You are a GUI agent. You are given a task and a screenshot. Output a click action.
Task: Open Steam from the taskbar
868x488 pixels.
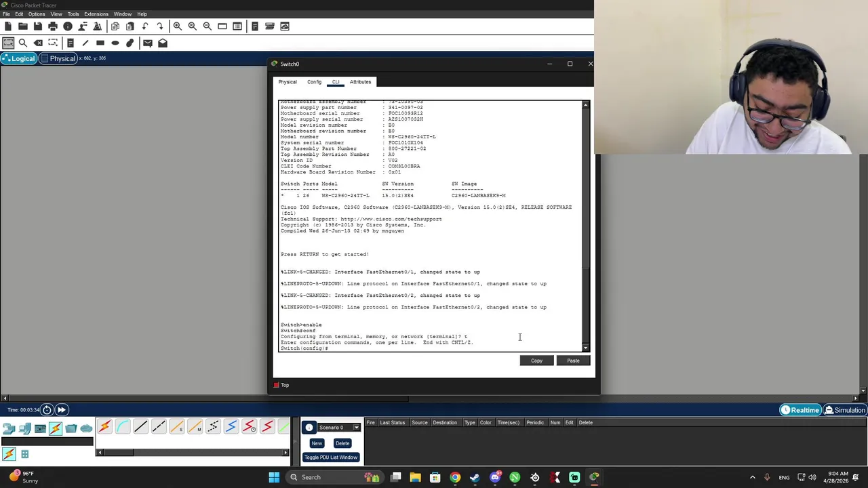[475, 477]
